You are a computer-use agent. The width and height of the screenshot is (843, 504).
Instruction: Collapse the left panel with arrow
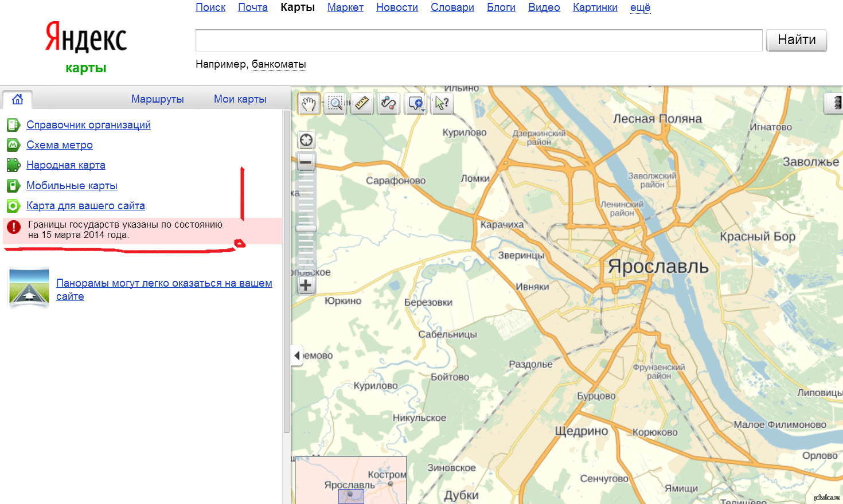pos(296,355)
